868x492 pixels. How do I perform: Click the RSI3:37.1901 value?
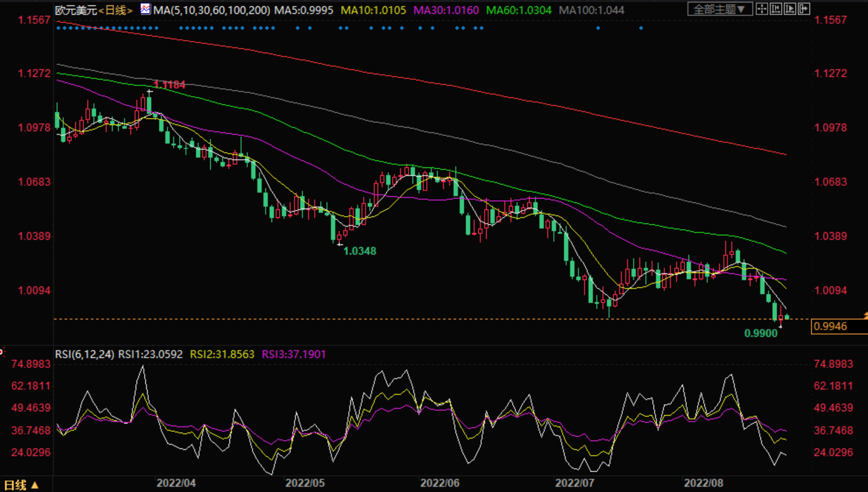pos(294,354)
